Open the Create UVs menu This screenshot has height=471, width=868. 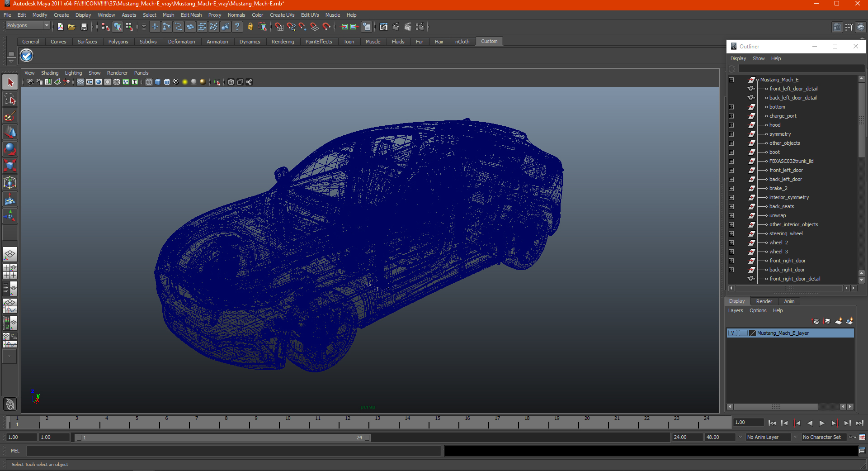282,15
